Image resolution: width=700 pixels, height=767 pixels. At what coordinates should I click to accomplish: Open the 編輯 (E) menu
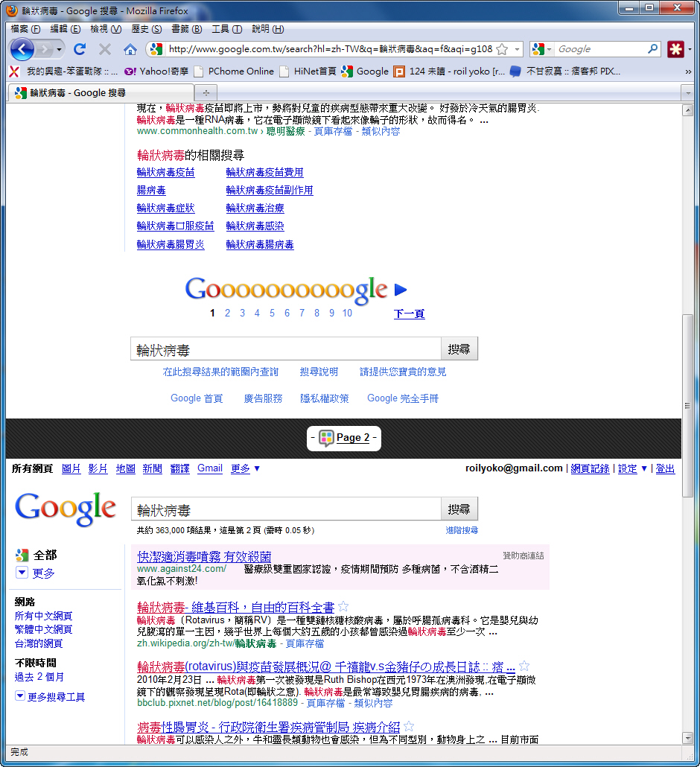coord(66,29)
